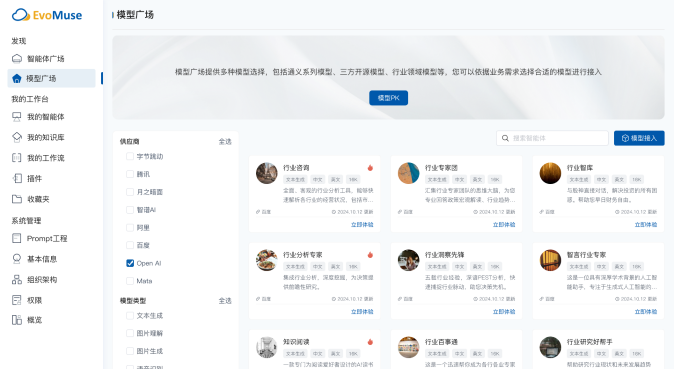The height and width of the screenshot is (369, 674).
Task: Click the hot flame icon on 行业分析专家 card
Action: [370, 255]
